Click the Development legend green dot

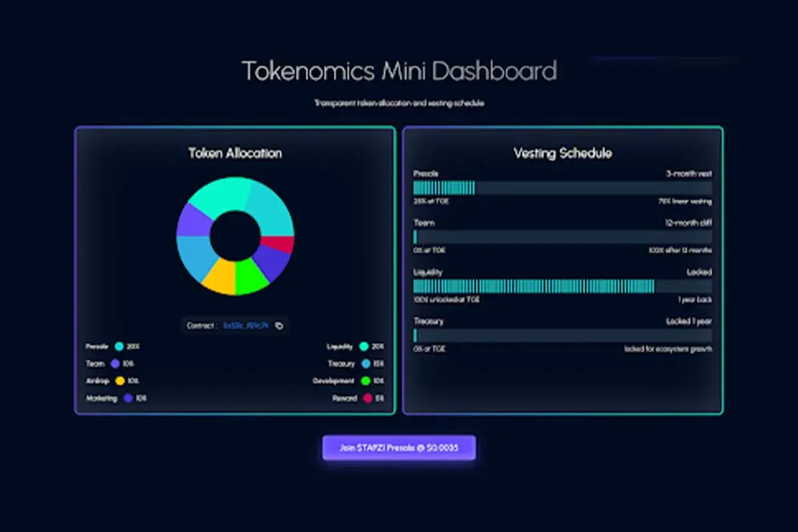tap(365, 381)
